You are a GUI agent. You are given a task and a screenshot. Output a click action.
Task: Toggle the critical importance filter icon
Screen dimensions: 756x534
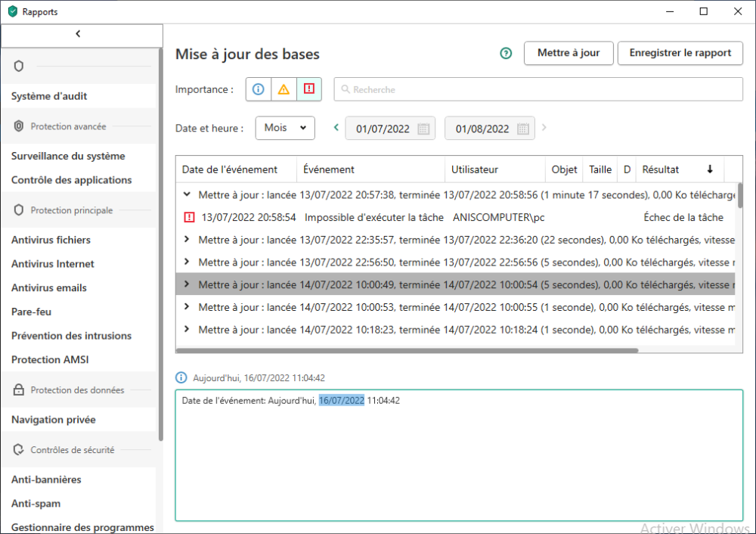coord(309,89)
